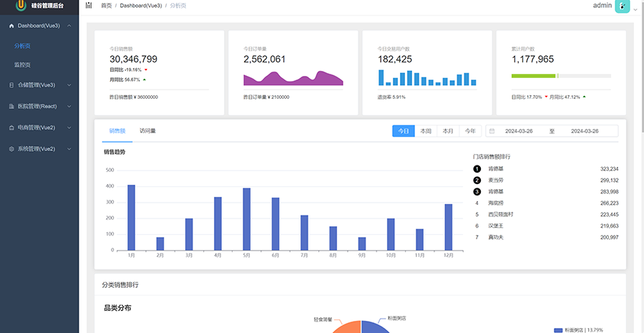Click the 粉面粥店 legend color marker

click(558, 330)
